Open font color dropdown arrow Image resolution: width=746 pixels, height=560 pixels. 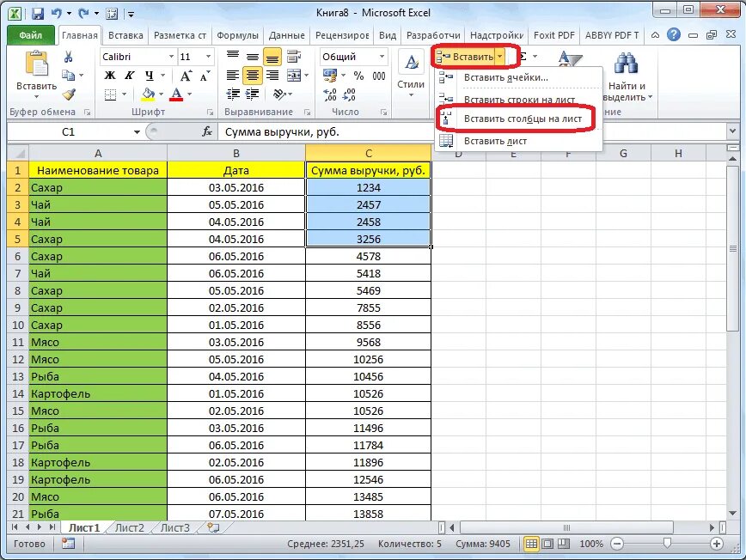pyautogui.click(x=189, y=94)
